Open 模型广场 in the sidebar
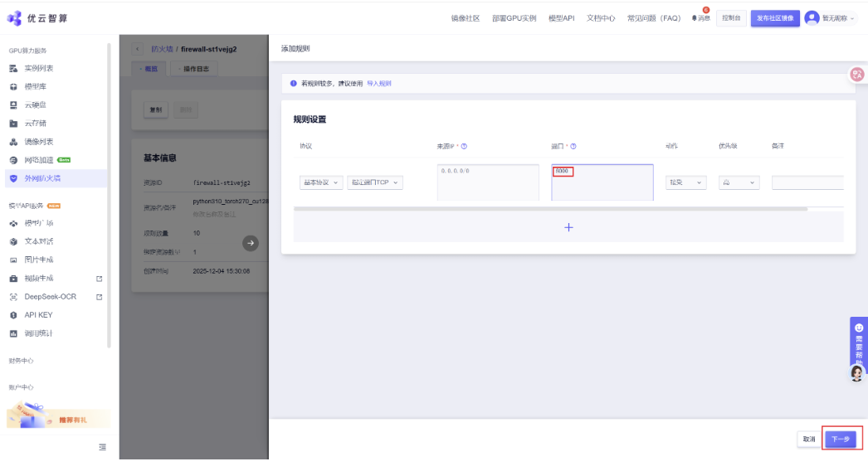The image size is (868, 476). click(39, 223)
